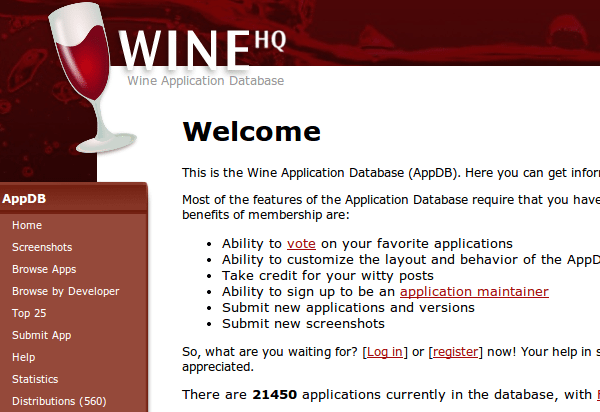Click 'Take credit for your witty posts'
The height and width of the screenshot is (412, 600).
click(x=328, y=276)
